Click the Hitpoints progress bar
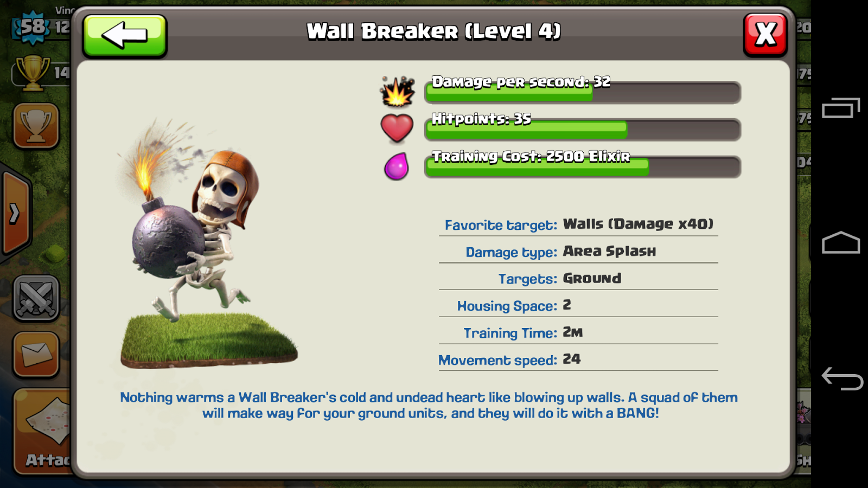868x488 pixels. tap(583, 130)
